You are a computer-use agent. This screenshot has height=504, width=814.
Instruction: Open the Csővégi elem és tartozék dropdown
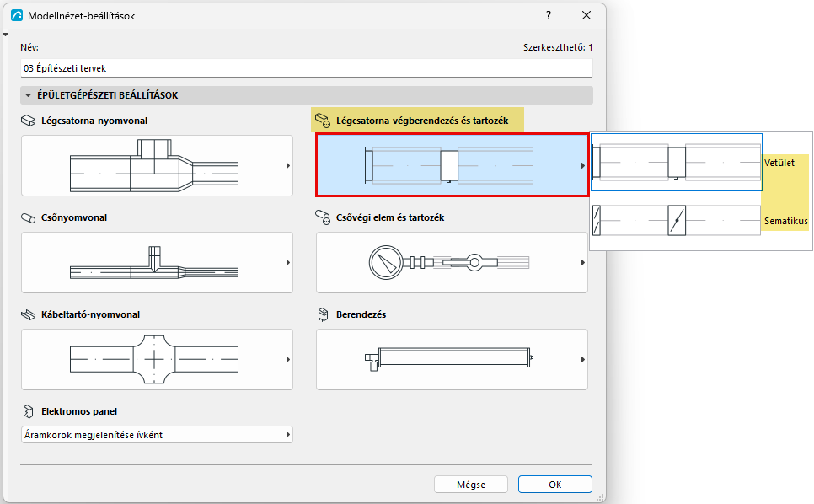[452, 263]
